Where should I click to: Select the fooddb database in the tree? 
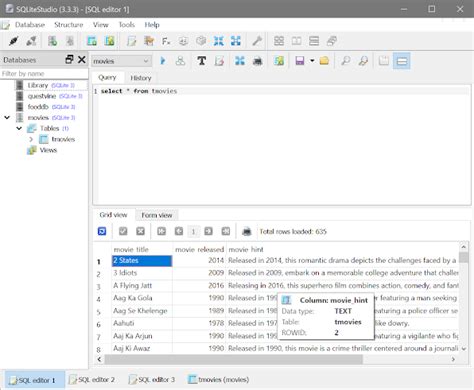click(x=38, y=107)
